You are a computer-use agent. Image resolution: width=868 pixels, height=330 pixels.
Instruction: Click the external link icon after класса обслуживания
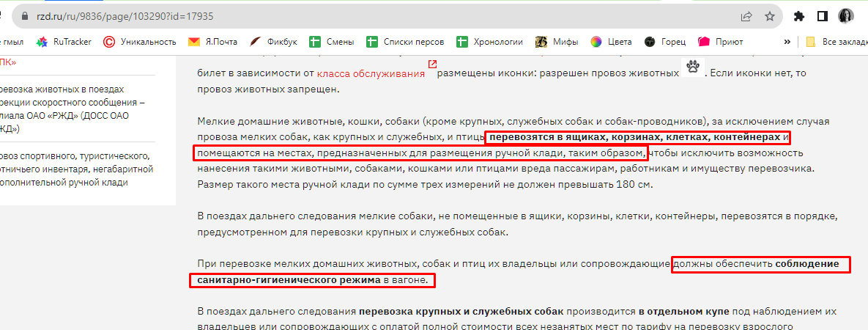pyautogui.click(x=431, y=65)
